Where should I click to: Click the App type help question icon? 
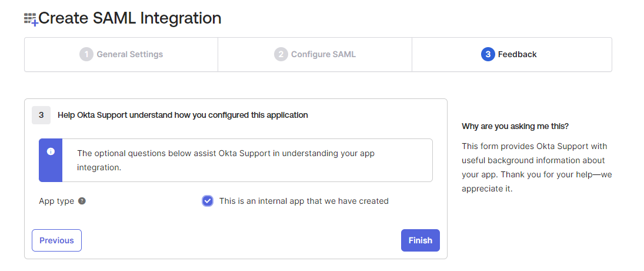tap(82, 201)
